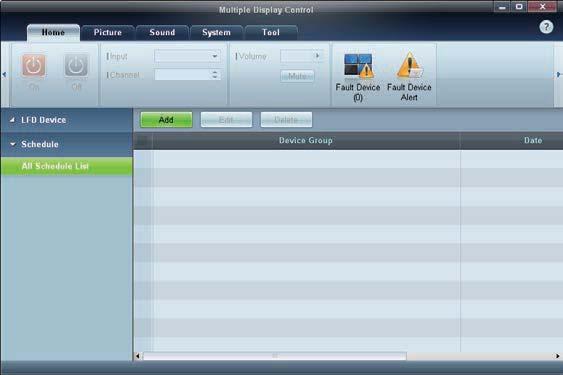
Task: Open the Fault Device Alert icon
Action: pyautogui.click(x=409, y=65)
